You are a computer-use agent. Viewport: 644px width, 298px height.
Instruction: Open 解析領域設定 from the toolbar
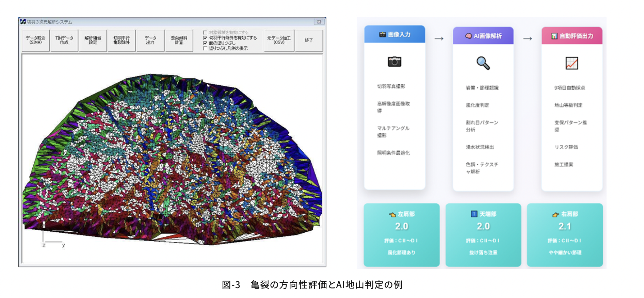(93, 40)
